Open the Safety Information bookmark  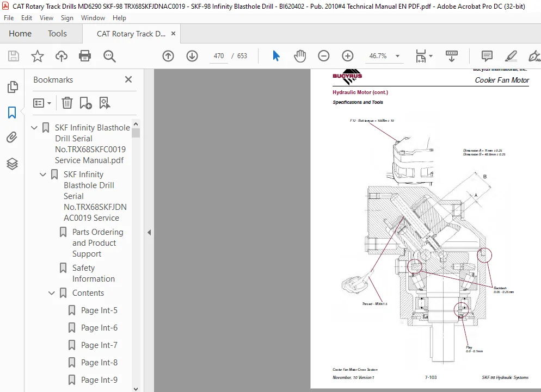pos(94,273)
